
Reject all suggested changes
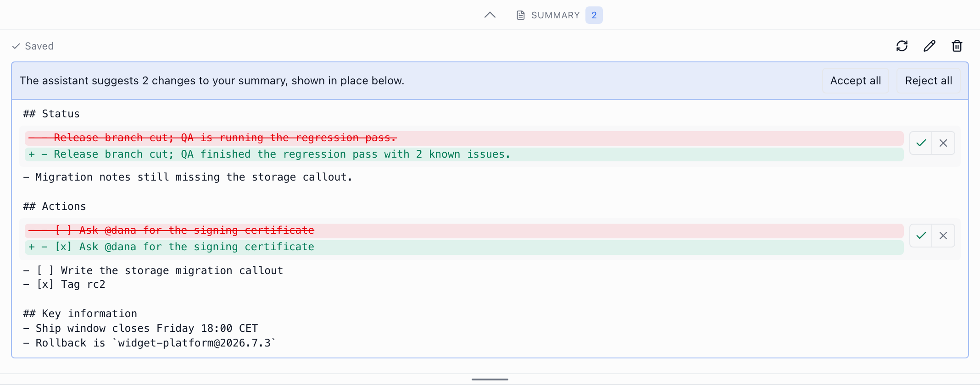(928, 81)
